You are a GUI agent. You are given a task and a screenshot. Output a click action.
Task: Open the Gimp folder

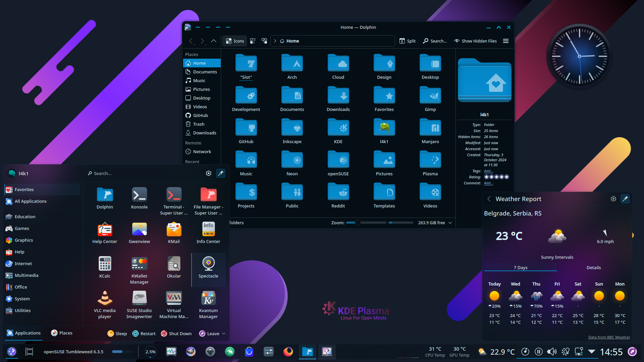point(430,99)
